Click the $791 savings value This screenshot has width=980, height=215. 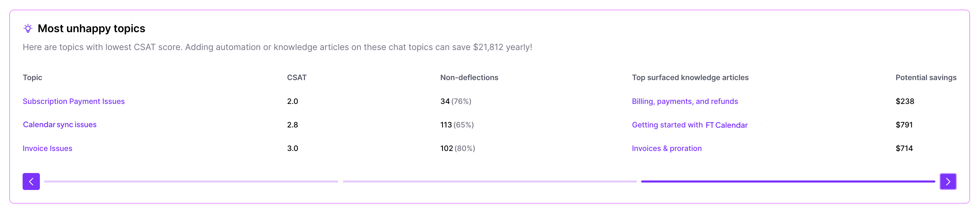click(x=904, y=125)
